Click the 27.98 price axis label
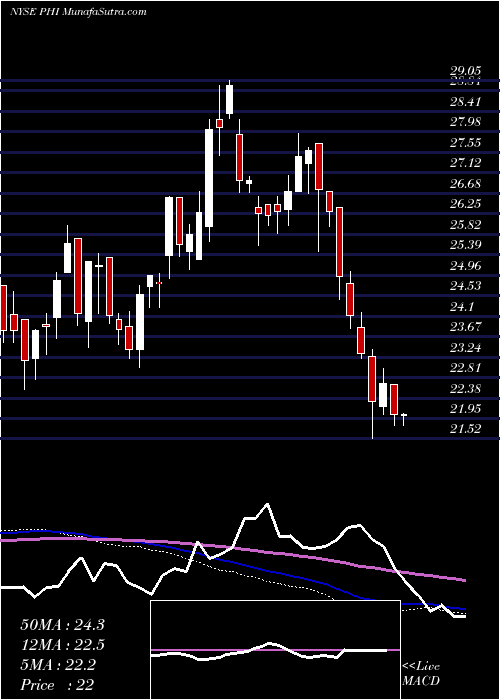The height and width of the screenshot is (700, 500). (x=465, y=122)
